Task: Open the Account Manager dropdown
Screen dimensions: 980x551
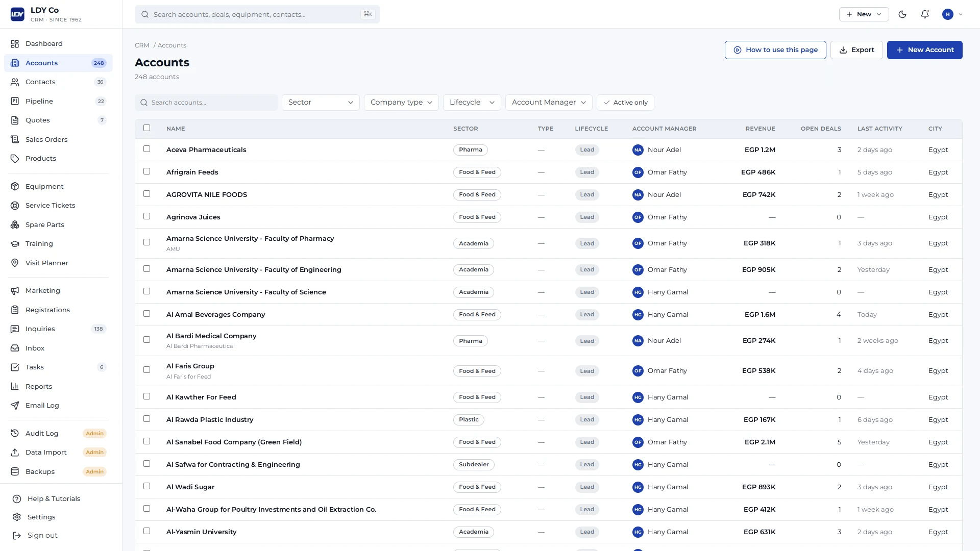Action: [x=549, y=103]
